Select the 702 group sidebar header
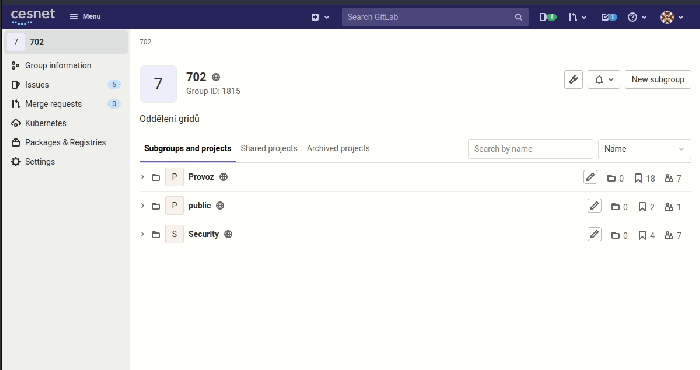 coord(67,42)
